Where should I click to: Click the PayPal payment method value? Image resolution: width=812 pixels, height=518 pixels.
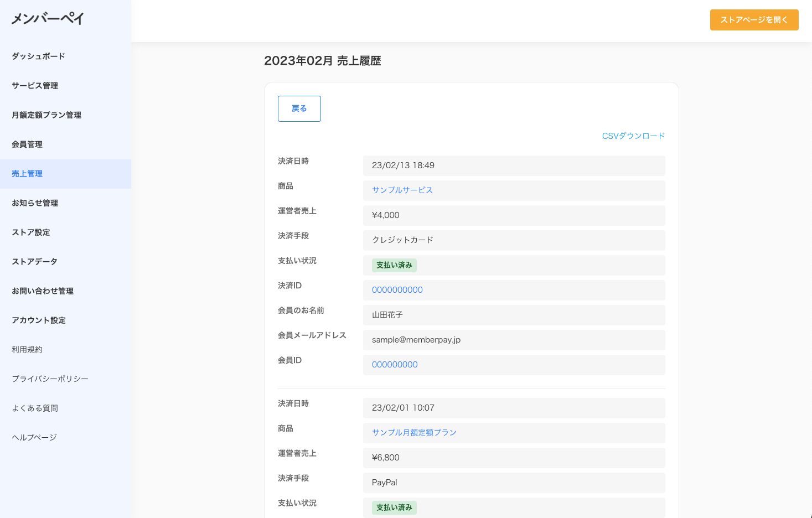pyautogui.click(x=385, y=483)
